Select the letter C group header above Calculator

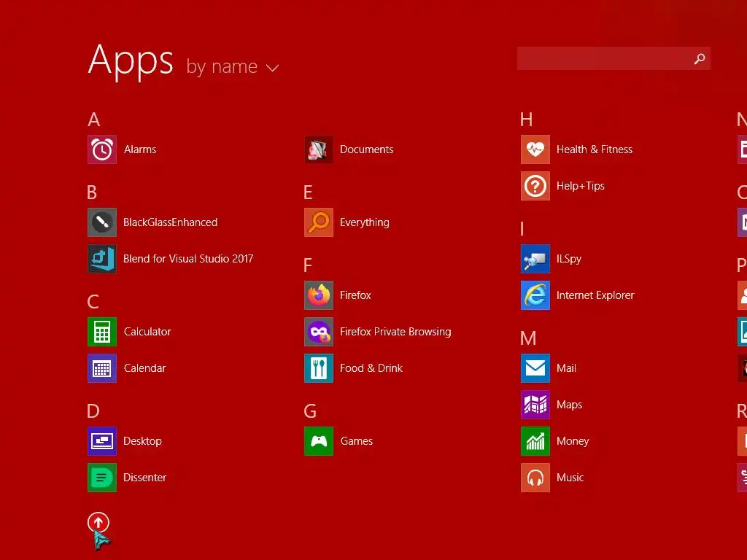(93, 302)
